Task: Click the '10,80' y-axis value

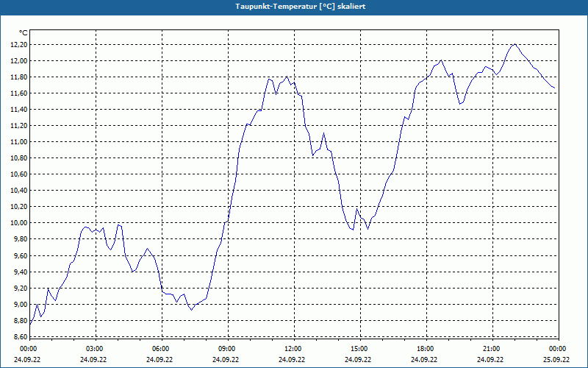Action: pyautogui.click(x=19, y=158)
